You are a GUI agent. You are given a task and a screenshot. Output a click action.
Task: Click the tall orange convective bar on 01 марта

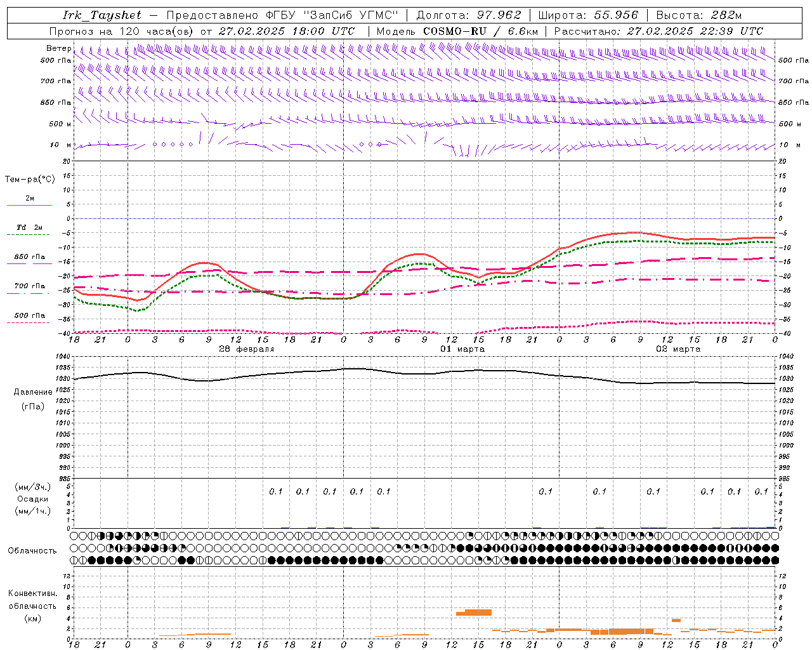coord(474,613)
